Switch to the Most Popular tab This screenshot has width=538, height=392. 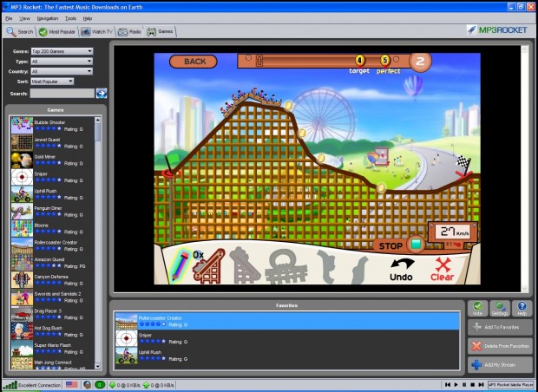coord(57,32)
